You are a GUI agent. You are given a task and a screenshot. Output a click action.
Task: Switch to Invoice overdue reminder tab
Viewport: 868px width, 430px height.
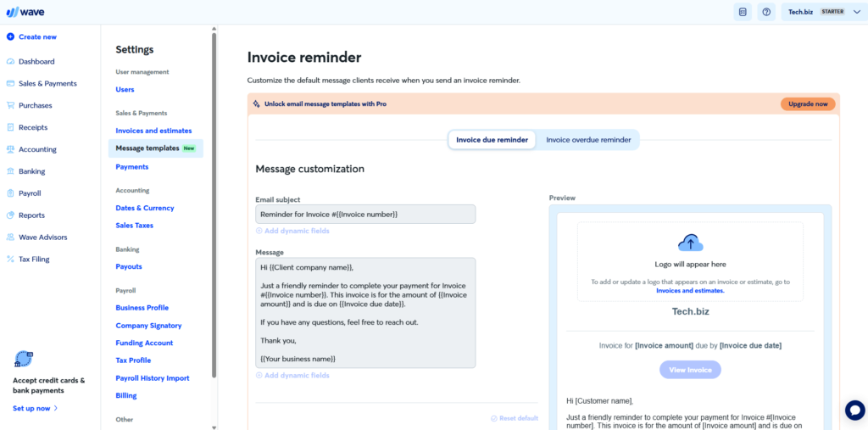pyautogui.click(x=588, y=140)
